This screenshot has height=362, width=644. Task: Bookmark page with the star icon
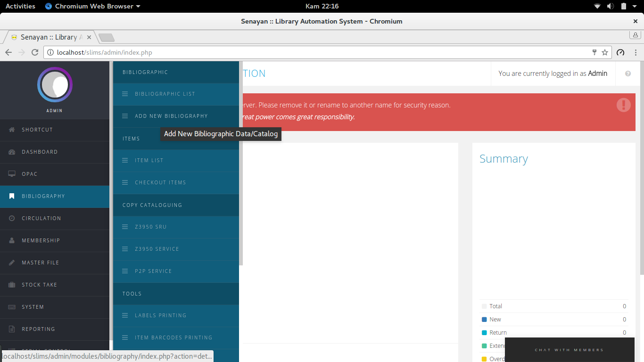605,52
